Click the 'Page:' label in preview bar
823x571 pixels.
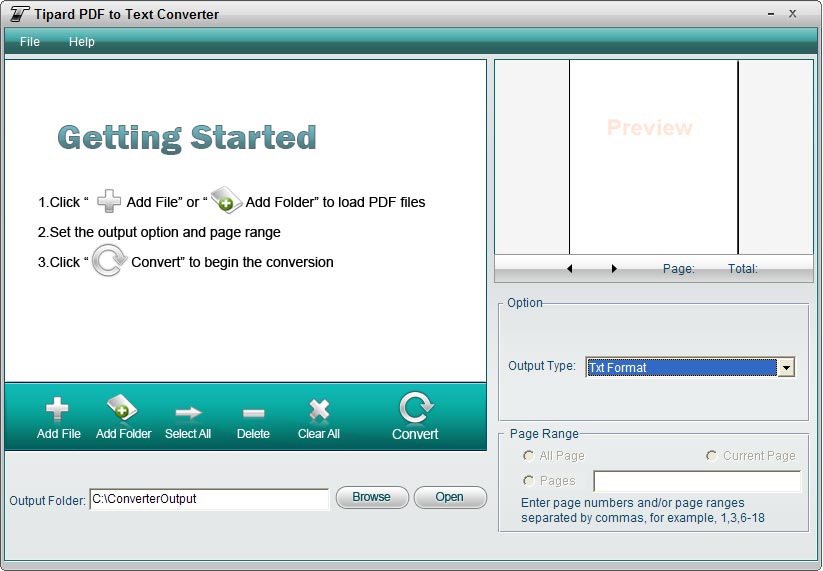pyautogui.click(x=679, y=269)
